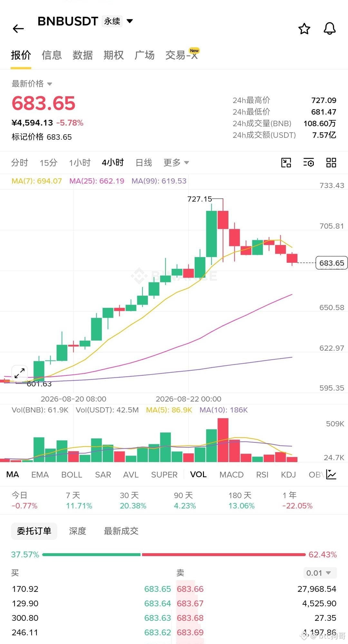Toggle MA main indicator

(x=13, y=475)
